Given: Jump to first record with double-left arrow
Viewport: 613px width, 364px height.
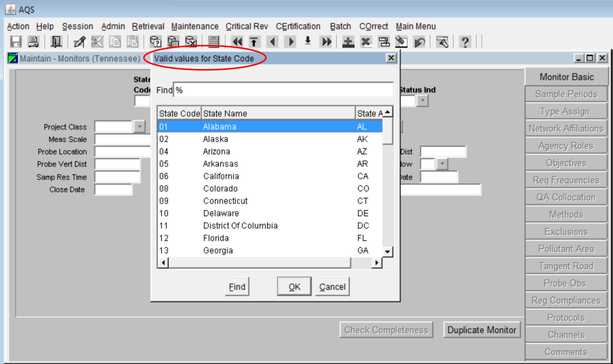Looking at the screenshot, I should tap(237, 42).
